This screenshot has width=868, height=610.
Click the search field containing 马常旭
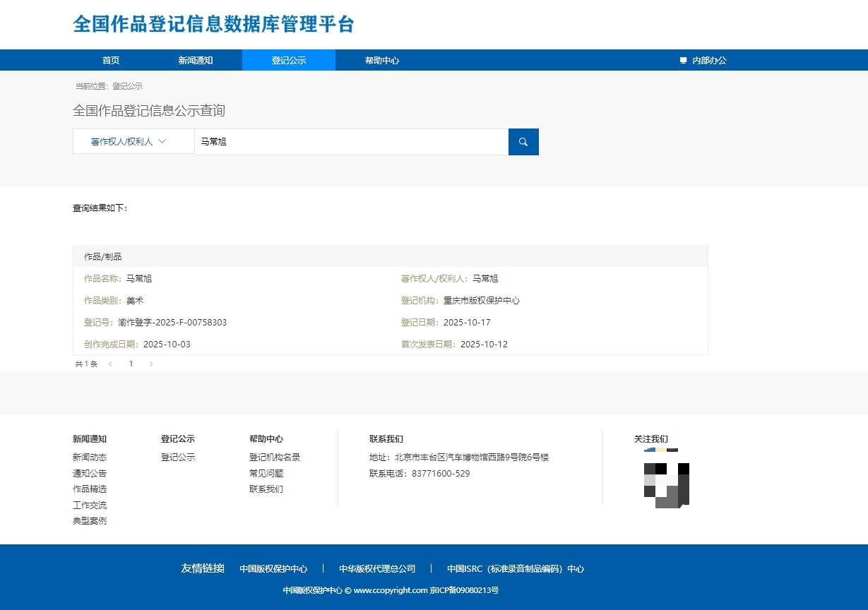point(351,142)
